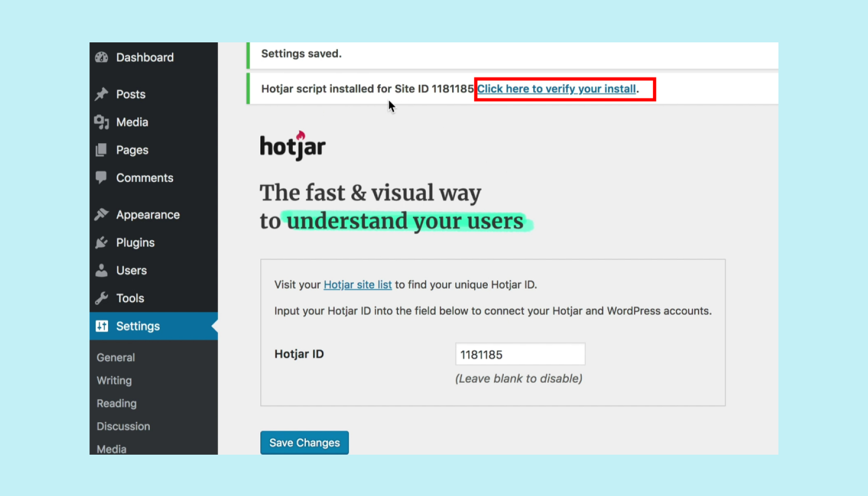Click the Tools wrench icon
868x496 pixels.
click(x=101, y=298)
